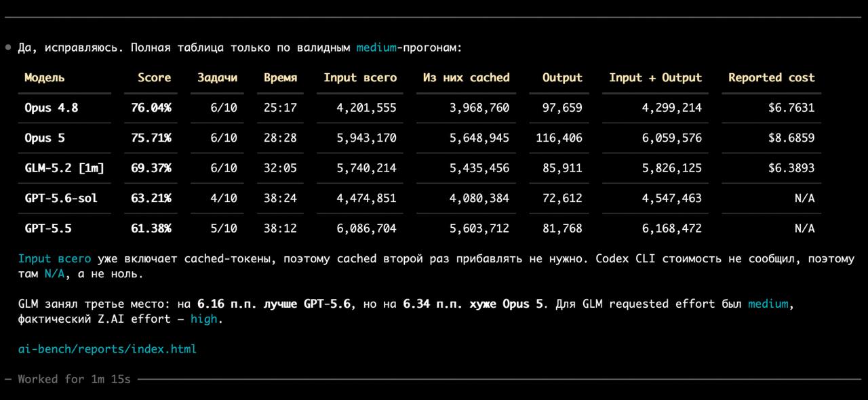Click the 6,168,472 total value

click(672, 228)
